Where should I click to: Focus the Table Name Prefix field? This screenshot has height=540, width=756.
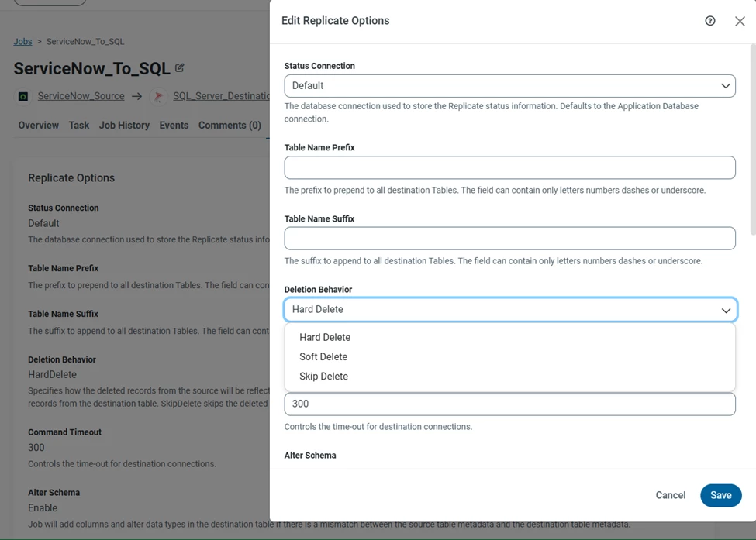click(509, 167)
